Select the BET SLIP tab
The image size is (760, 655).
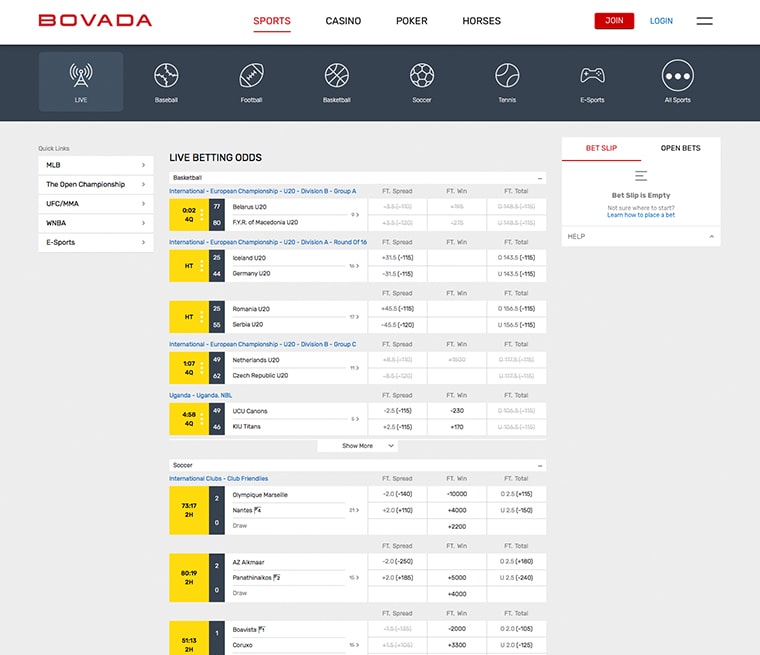[x=602, y=148]
